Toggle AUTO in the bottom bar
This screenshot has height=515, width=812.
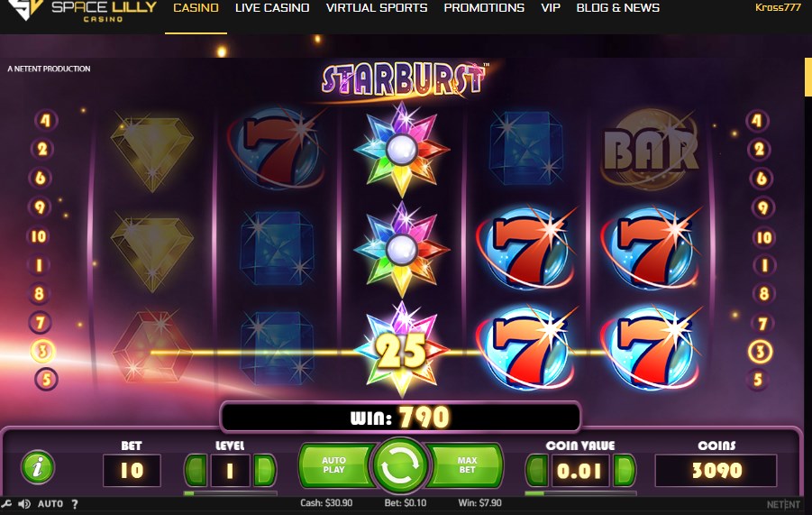tap(50, 504)
